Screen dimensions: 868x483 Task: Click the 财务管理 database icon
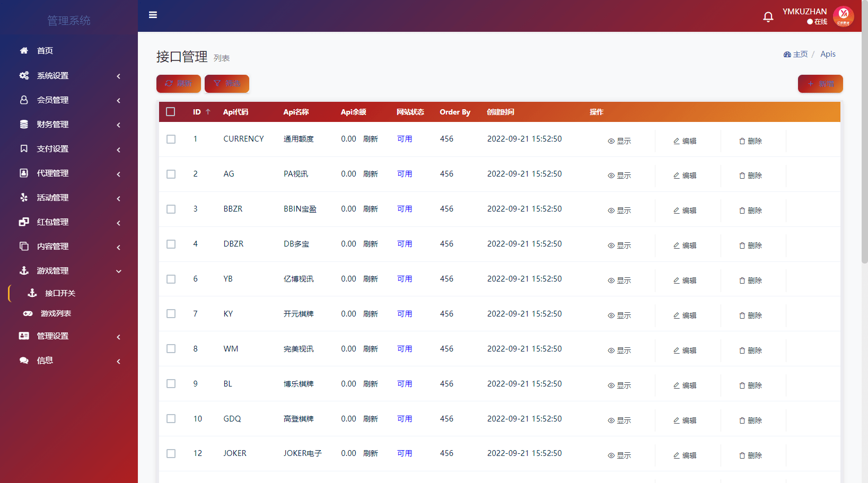pos(24,124)
